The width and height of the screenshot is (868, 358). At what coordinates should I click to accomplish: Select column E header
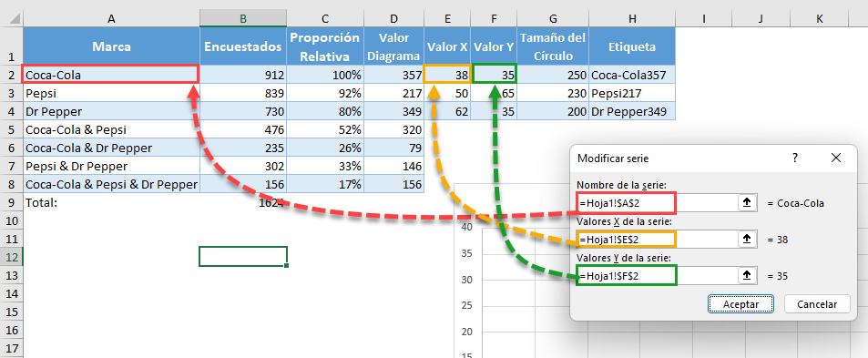pos(447,19)
